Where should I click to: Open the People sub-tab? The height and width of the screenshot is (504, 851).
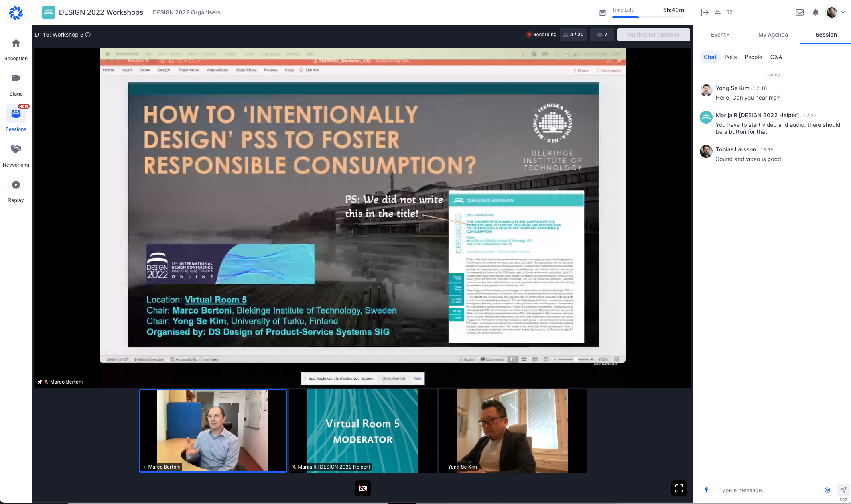pyautogui.click(x=753, y=57)
